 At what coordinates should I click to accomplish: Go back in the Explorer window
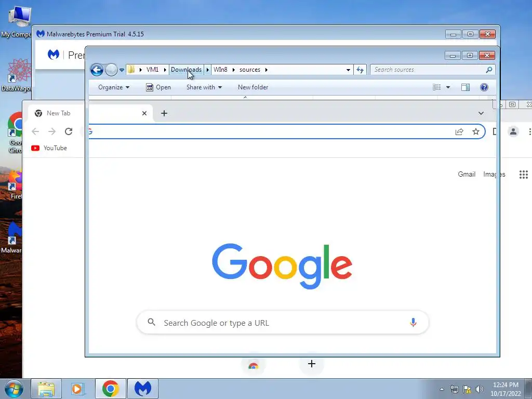[x=97, y=70]
